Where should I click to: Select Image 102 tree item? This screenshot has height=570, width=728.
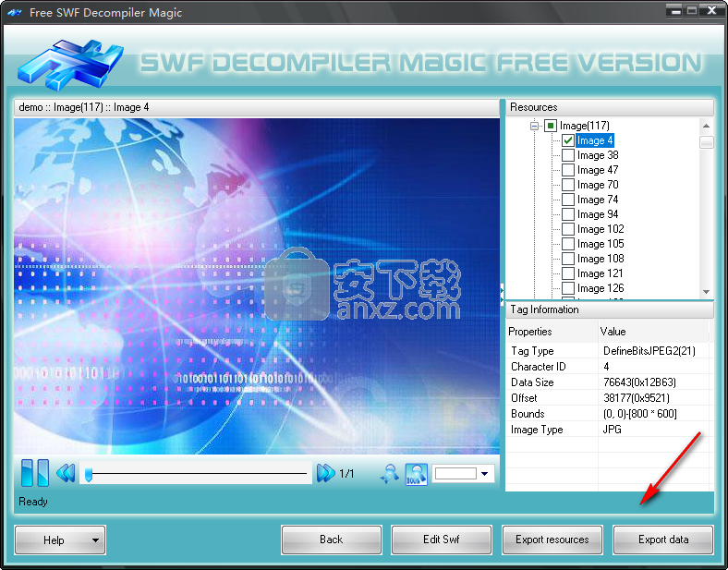point(601,229)
